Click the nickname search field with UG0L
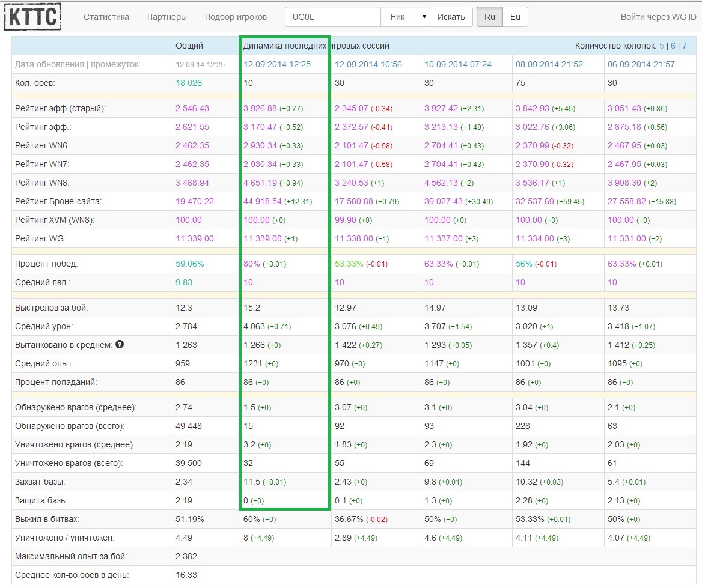The image size is (702, 588). pos(333,17)
